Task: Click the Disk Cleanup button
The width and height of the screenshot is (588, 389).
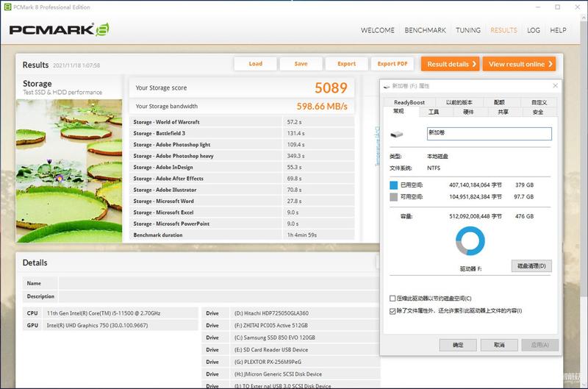Action: click(x=531, y=266)
